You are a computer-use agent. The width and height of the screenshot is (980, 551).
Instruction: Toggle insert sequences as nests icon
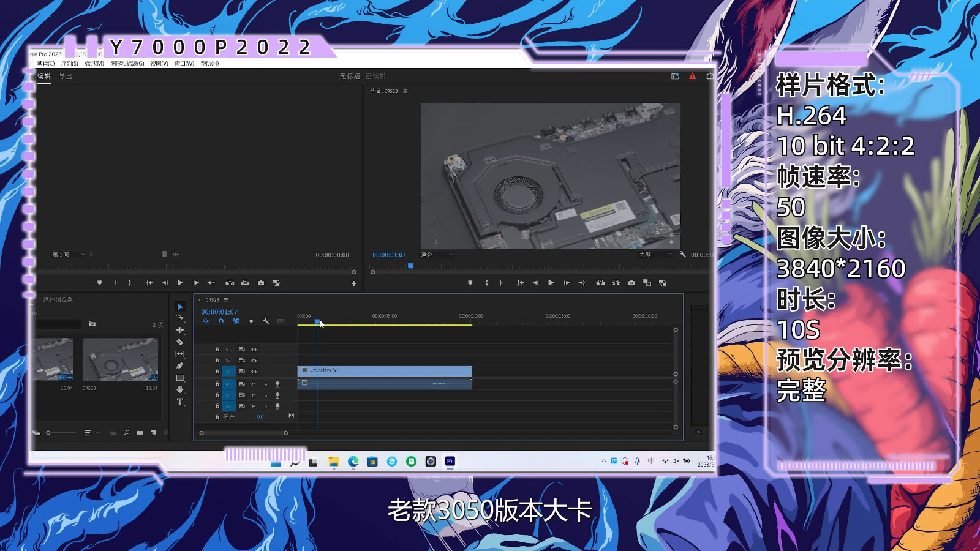pyautogui.click(x=206, y=321)
